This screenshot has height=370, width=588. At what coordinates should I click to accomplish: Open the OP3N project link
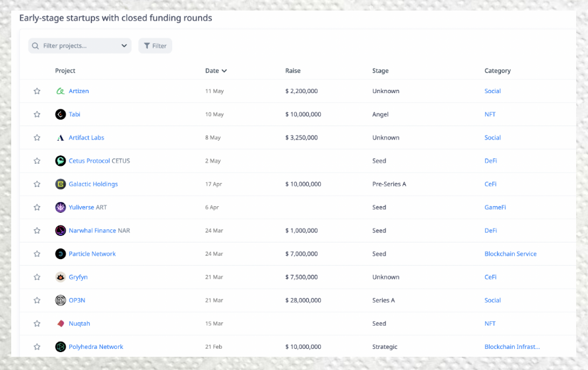tap(77, 301)
